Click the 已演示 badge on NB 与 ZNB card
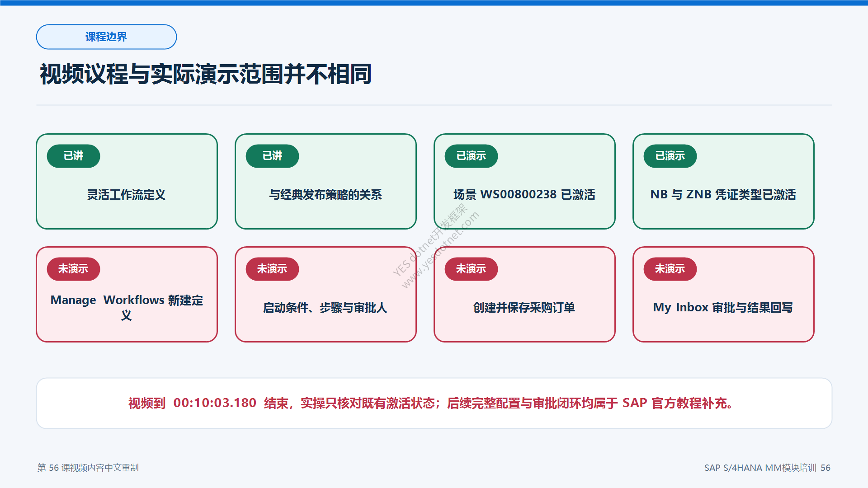 [x=670, y=156]
